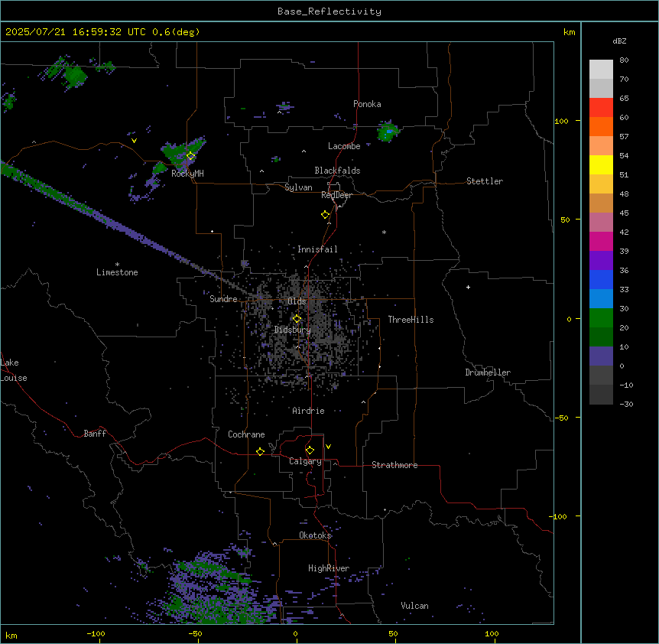Click the yellow diamond marker below Cochrane
The height and width of the screenshot is (644, 659).
(x=260, y=451)
